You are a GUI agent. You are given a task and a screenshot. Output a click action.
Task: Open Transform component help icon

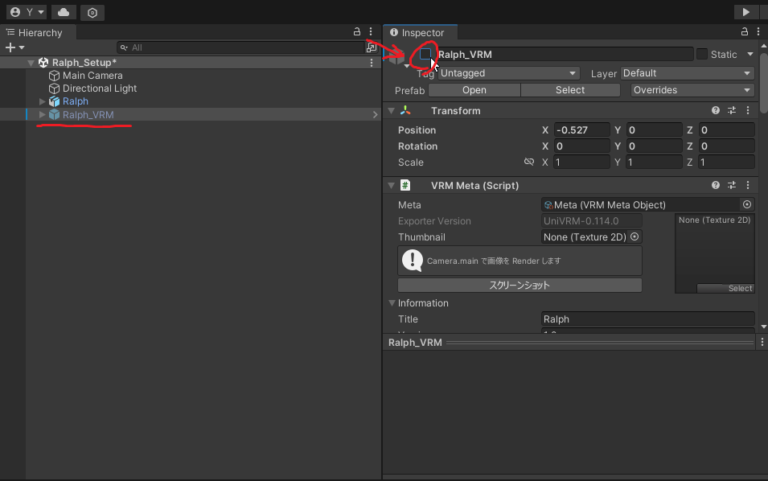(x=716, y=111)
